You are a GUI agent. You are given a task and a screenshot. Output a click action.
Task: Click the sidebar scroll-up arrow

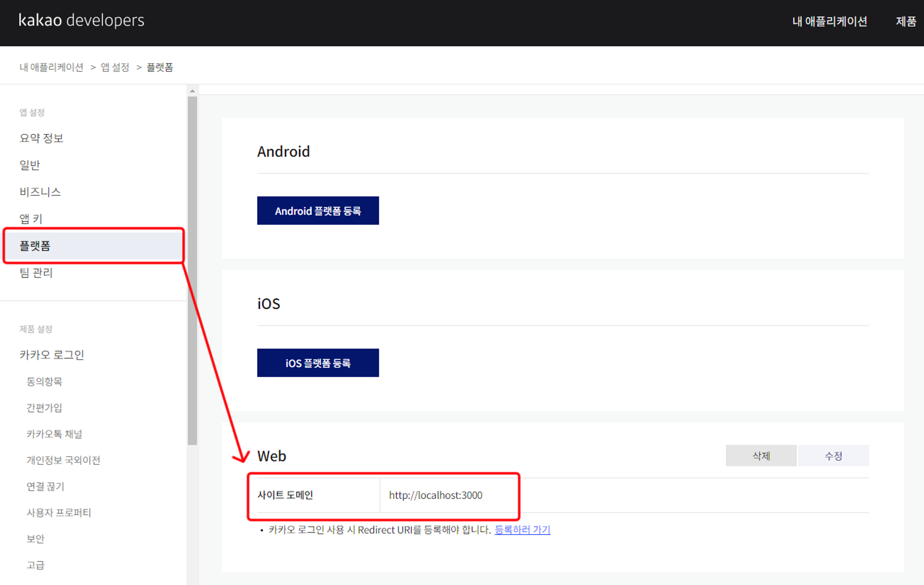[x=192, y=91]
